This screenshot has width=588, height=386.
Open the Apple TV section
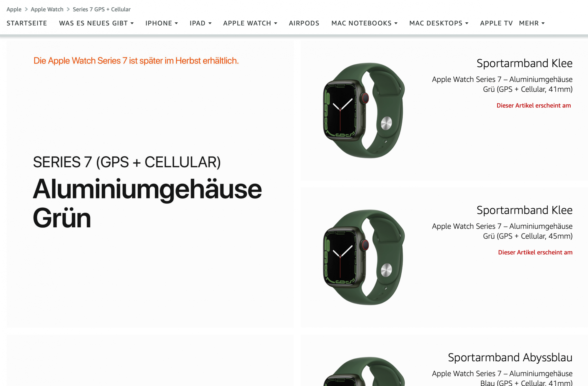point(496,23)
